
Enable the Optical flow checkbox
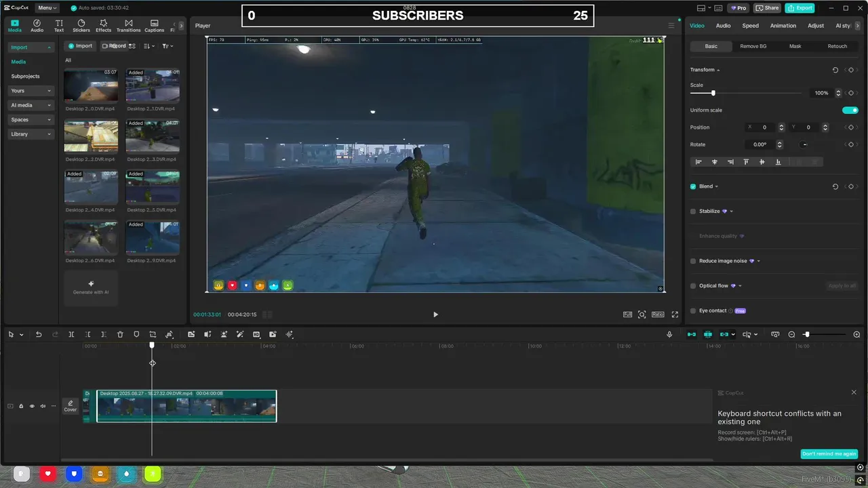coord(693,286)
